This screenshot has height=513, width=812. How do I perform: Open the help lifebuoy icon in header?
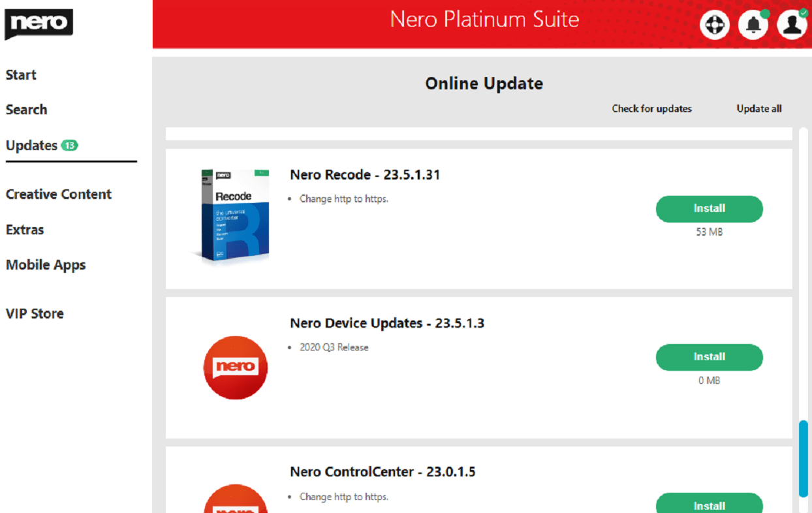[714, 25]
